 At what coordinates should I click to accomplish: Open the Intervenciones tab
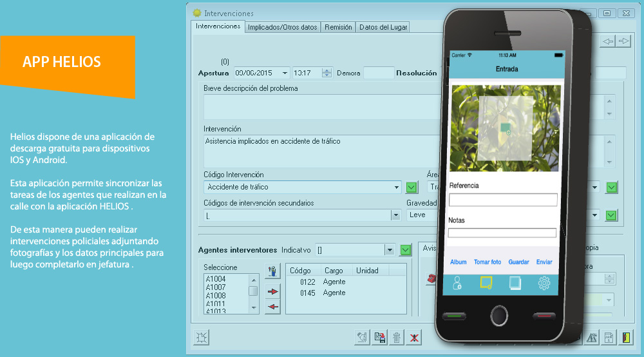pyautogui.click(x=218, y=26)
